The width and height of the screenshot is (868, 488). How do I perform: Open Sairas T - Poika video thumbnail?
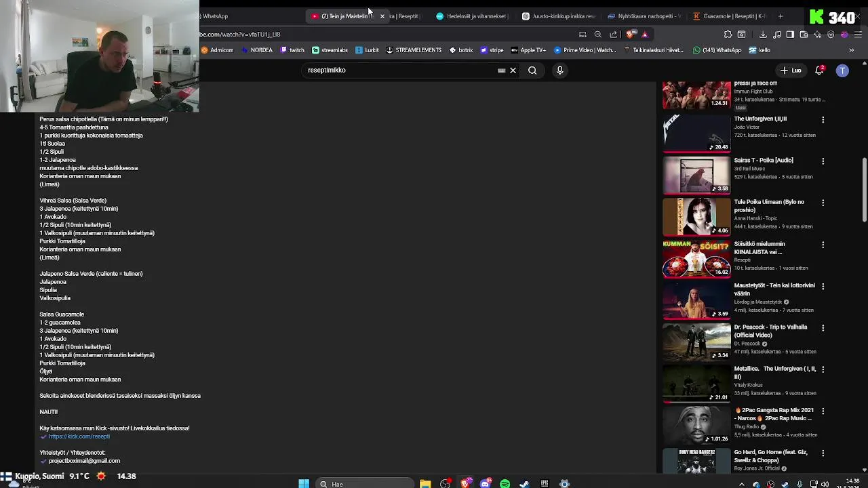[696, 175]
